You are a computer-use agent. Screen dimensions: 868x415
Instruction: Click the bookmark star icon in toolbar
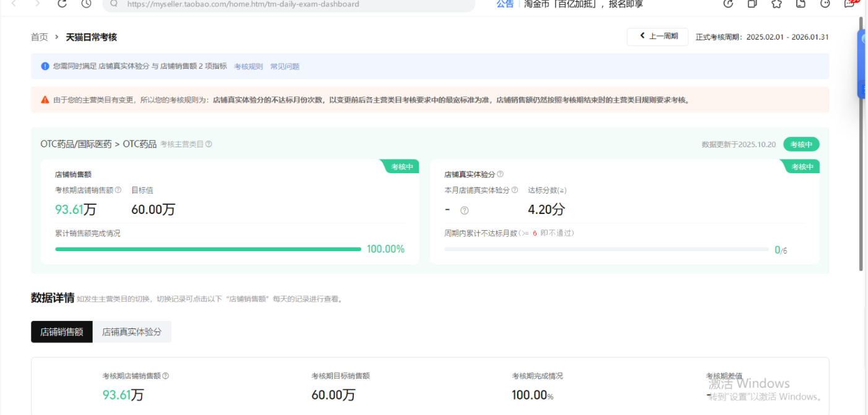776,4
